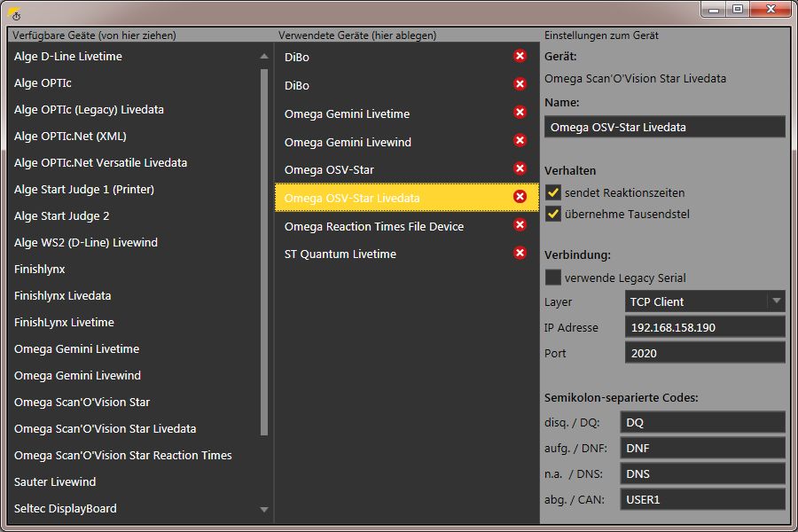The width and height of the screenshot is (798, 532).
Task: Remove the second DiBo device
Action: (x=520, y=84)
